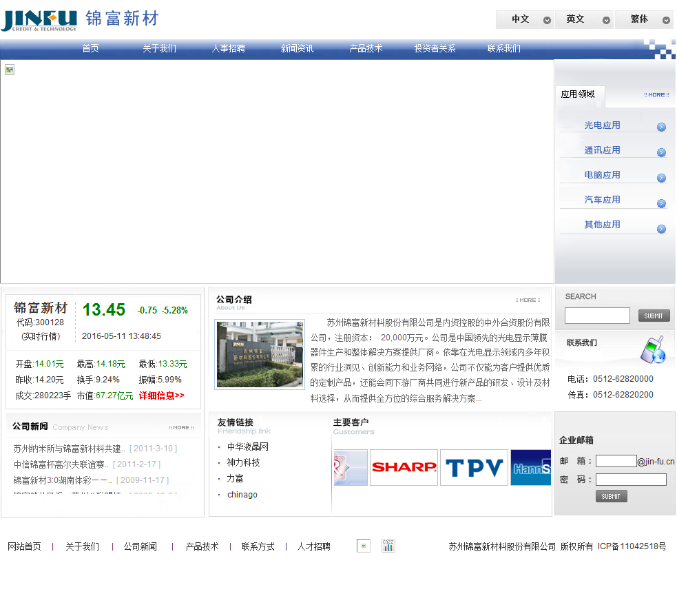
Task: Click the search text input field
Action: (597, 316)
